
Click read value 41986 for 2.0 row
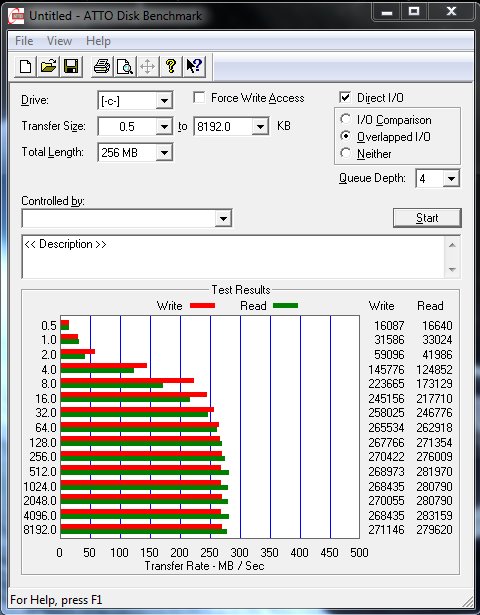[x=437, y=355]
